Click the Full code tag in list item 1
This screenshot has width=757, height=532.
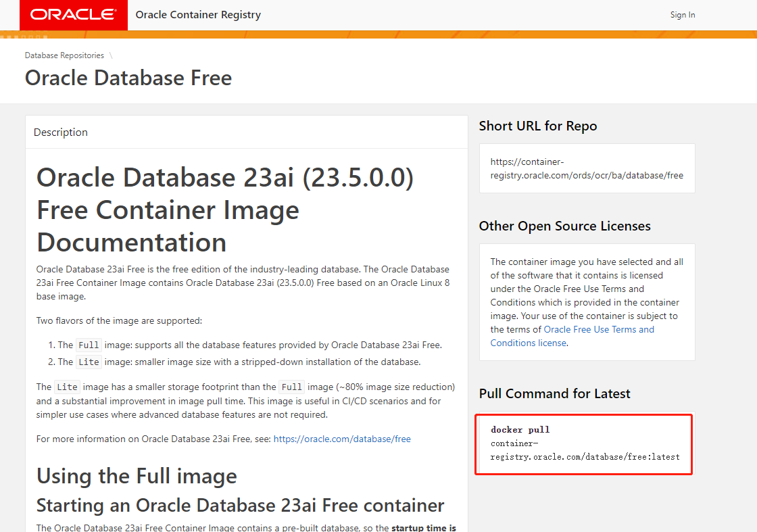tap(89, 345)
